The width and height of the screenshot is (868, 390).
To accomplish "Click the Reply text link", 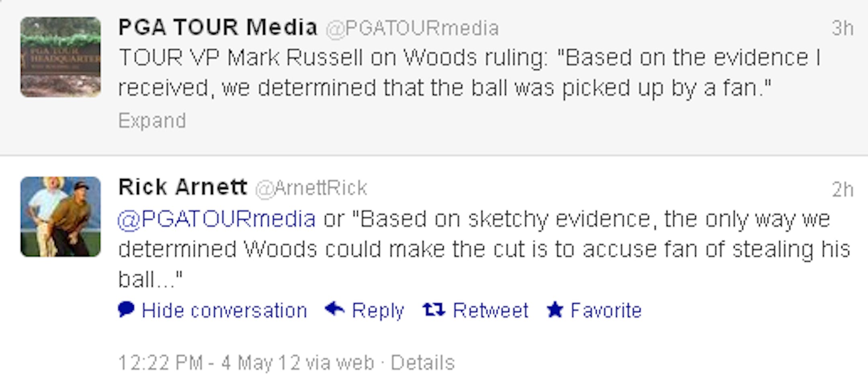I will pos(378,310).
